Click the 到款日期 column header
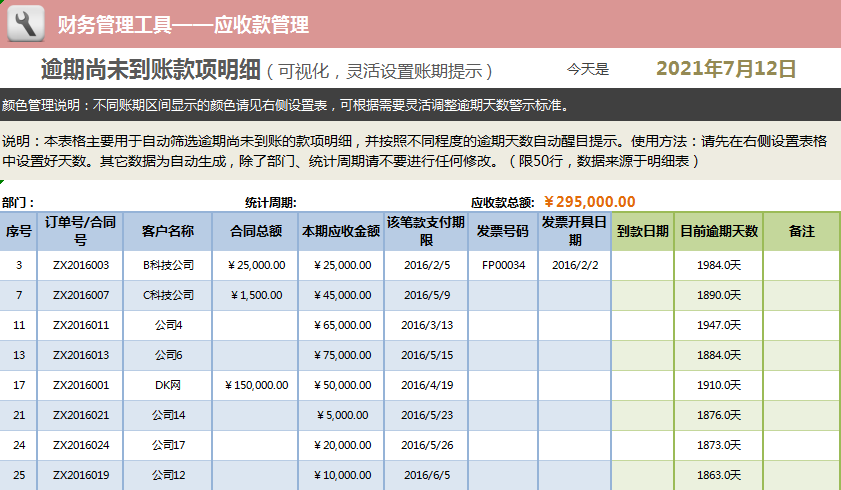The image size is (841, 490). pyautogui.click(x=643, y=231)
